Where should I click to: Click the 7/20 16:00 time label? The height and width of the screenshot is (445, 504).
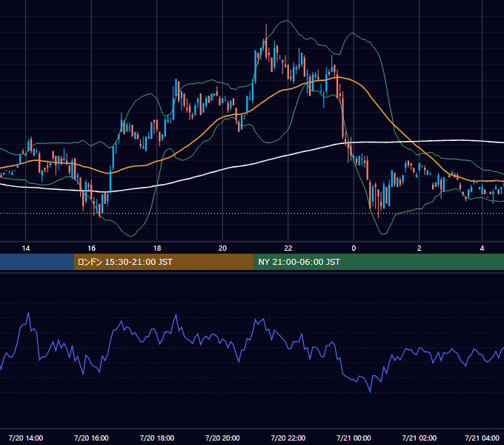(x=91, y=438)
